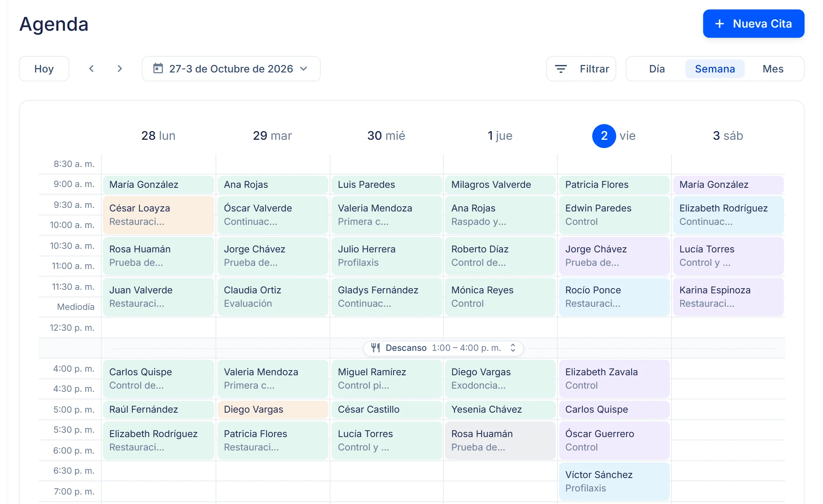
Task: Open the date range dropdown arrow
Action: point(303,69)
